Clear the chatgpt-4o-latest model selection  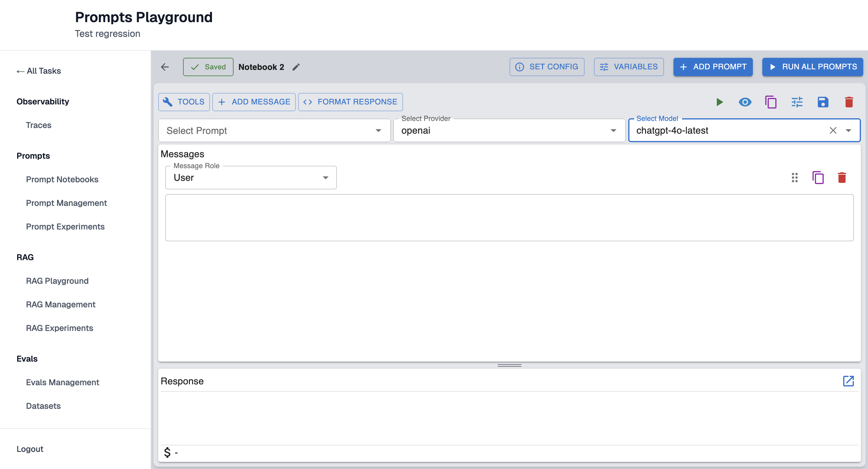click(833, 131)
